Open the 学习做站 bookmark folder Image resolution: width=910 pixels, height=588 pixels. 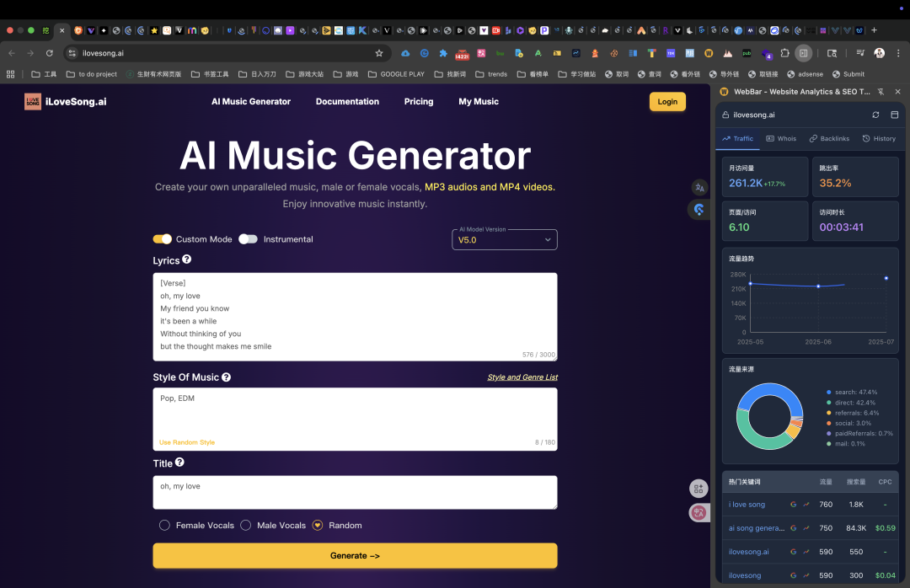(x=577, y=74)
